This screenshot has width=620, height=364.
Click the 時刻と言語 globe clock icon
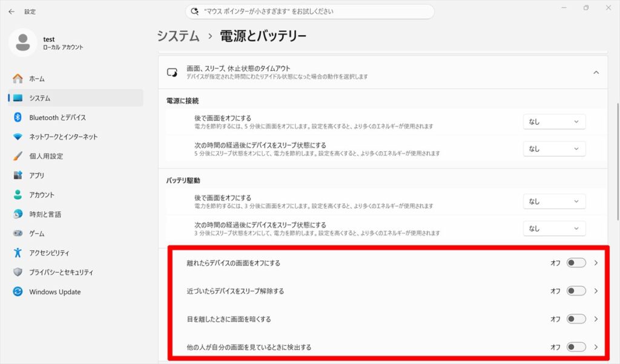tap(18, 214)
